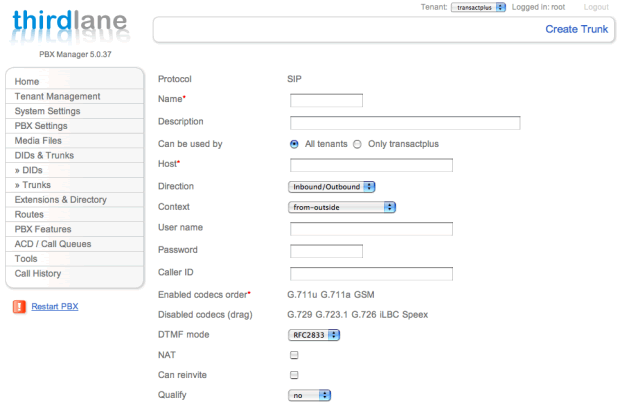
Task: Focus the trunk Name input field
Action: coord(326,100)
